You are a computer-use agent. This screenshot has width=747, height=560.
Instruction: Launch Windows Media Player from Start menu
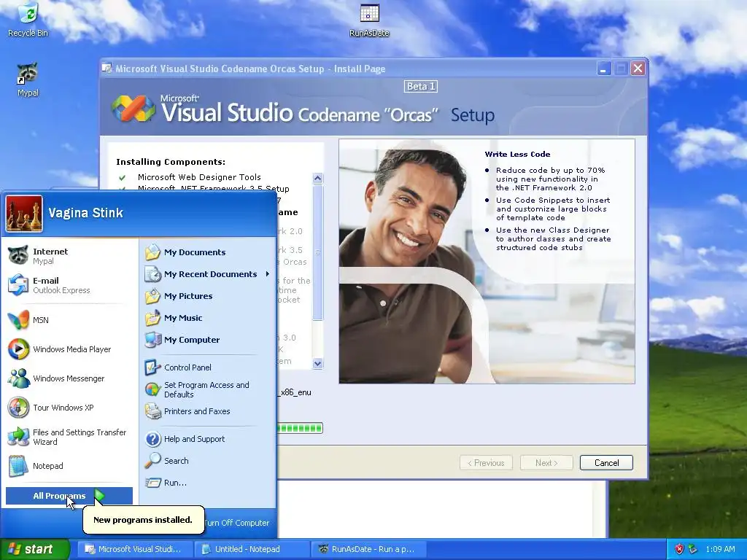coord(69,349)
